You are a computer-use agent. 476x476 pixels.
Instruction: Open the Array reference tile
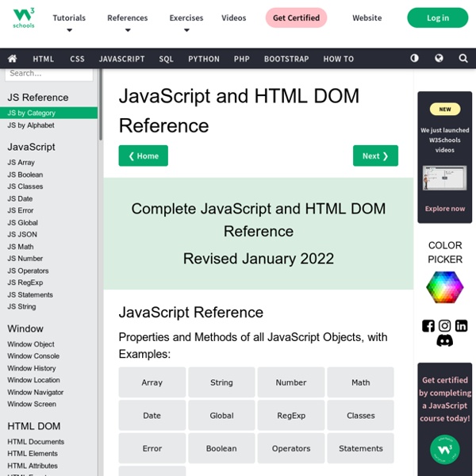tap(152, 382)
